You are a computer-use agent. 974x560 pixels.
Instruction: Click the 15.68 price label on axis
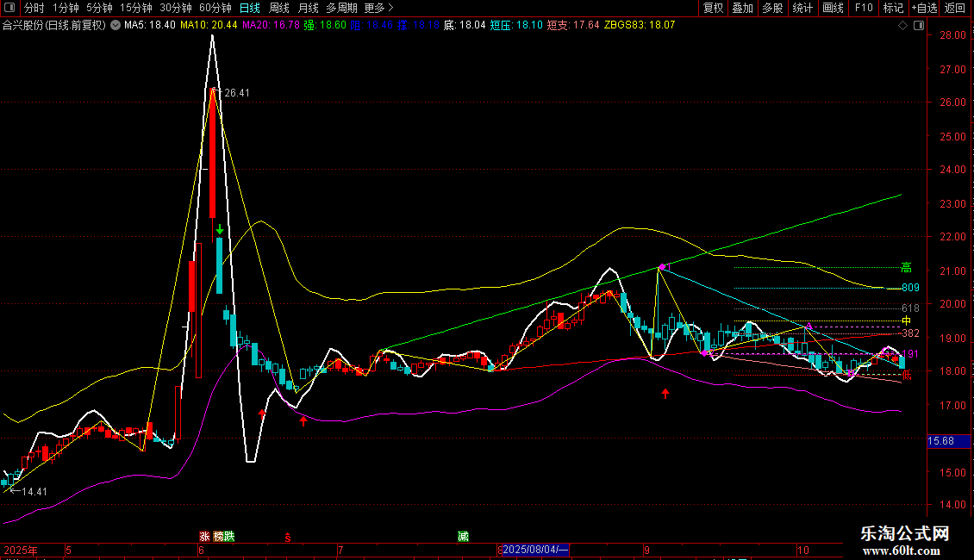(940, 441)
